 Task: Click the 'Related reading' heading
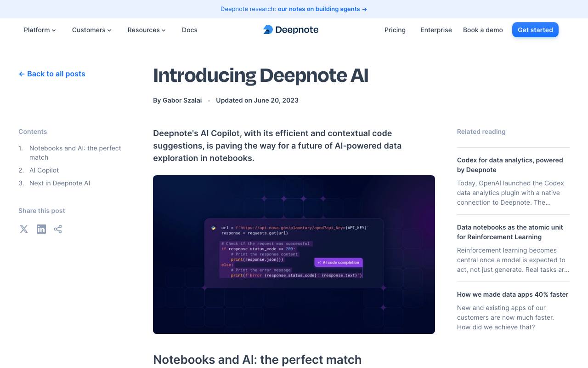pos(481,132)
